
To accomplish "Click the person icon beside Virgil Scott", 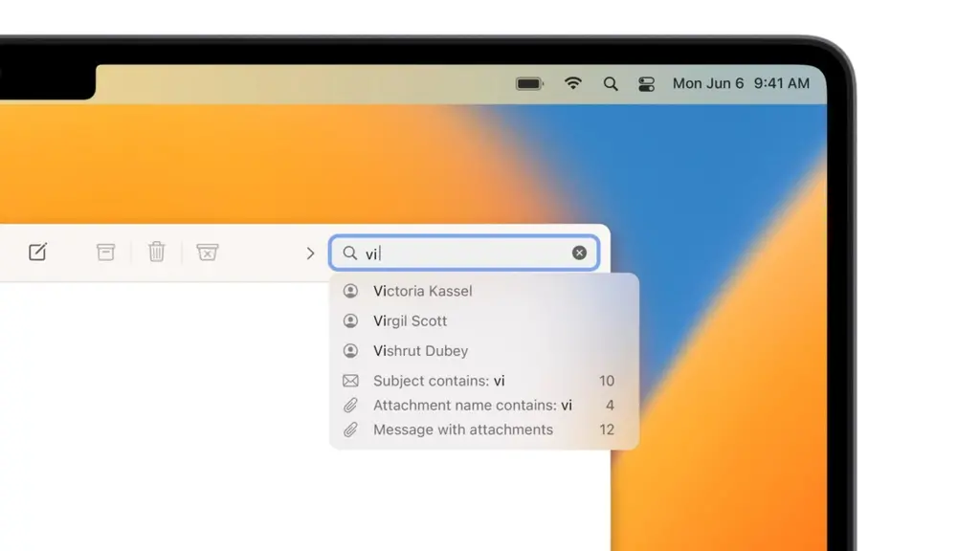I will coord(350,321).
